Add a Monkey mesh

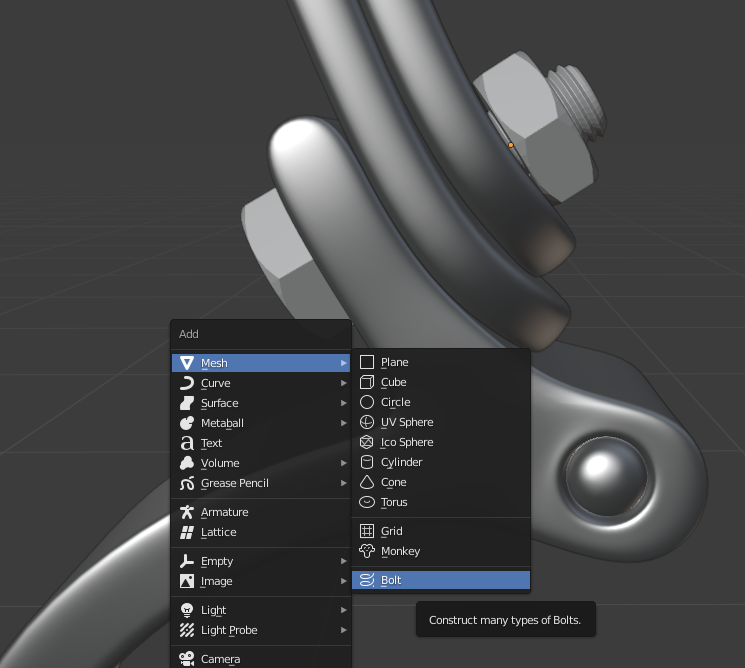click(441, 551)
